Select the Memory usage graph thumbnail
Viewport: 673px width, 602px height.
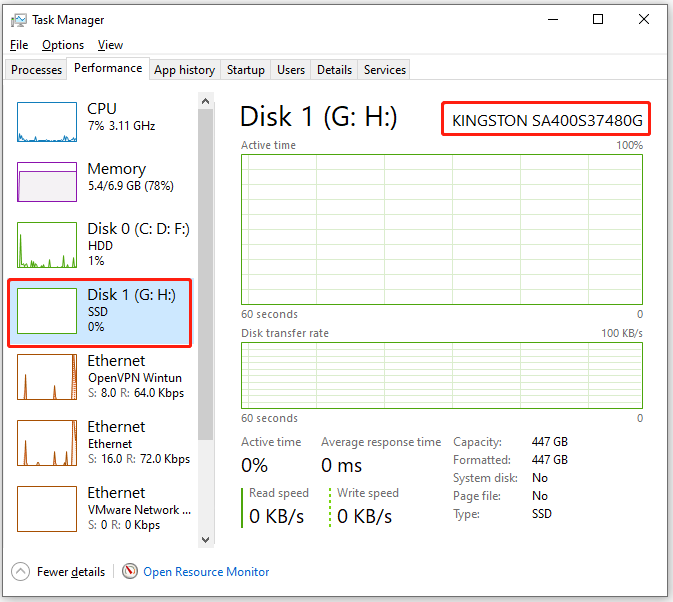click(47, 182)
